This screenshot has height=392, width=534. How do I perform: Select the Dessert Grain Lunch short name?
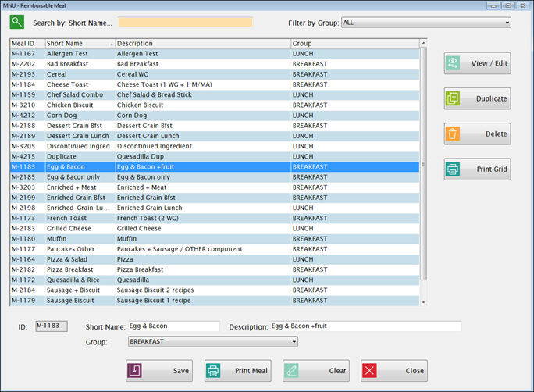tap(80, 136)
